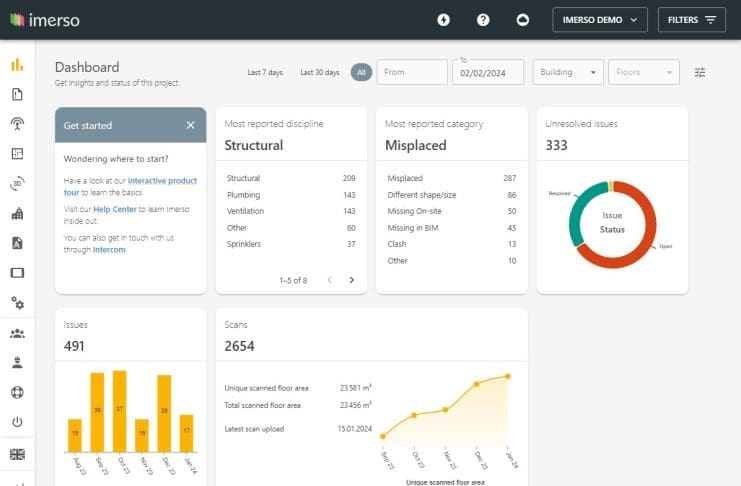Open the help question mark icon
This screenshot has width=741, height=486.
point(483,20)
